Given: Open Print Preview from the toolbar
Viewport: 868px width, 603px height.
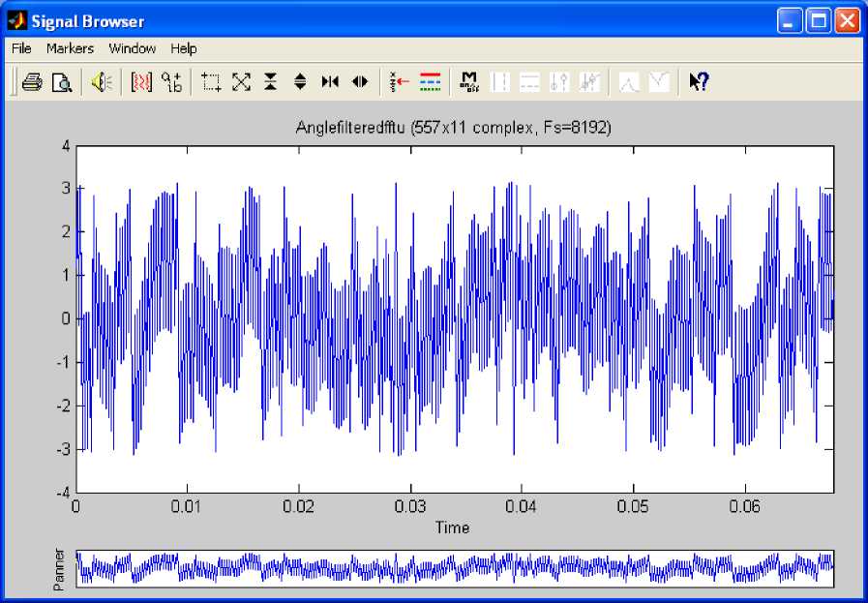Looking at the screenshot, I should tap(61, 83).
